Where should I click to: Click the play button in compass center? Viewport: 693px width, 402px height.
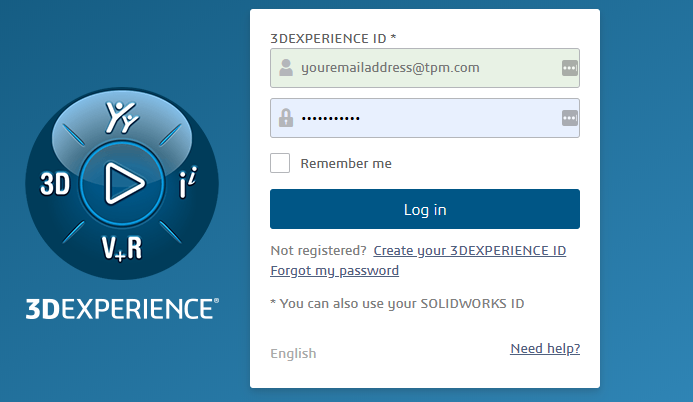click(122, 183)
